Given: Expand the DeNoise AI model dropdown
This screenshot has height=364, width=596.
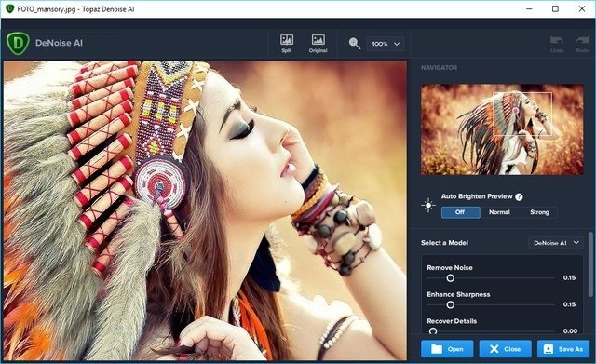Looking at the screenshot, I should pyautogui.click(x=556, y=243).
